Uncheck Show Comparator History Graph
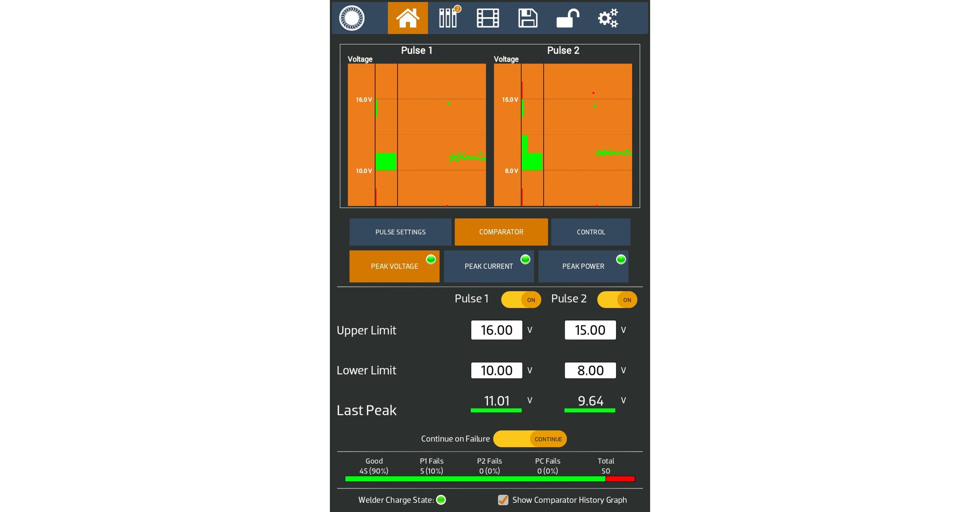Image resolution: width=980 pixels, height=512 pixels. coord(503,500)
